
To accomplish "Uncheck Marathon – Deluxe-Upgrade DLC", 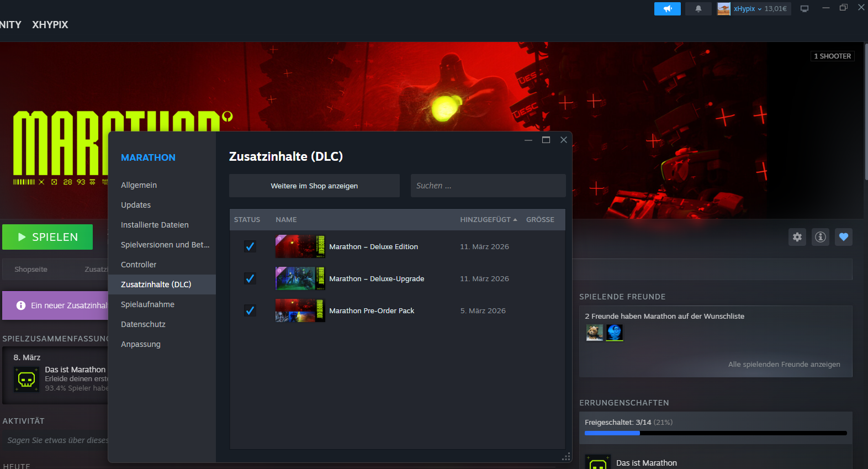I will pyautogui.click(x=250, y=278).
